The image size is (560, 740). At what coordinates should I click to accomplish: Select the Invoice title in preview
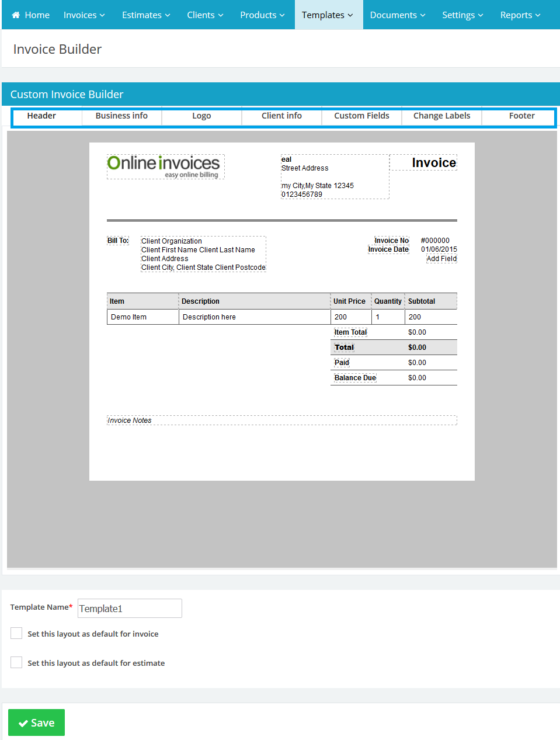[x=433, y=163]
